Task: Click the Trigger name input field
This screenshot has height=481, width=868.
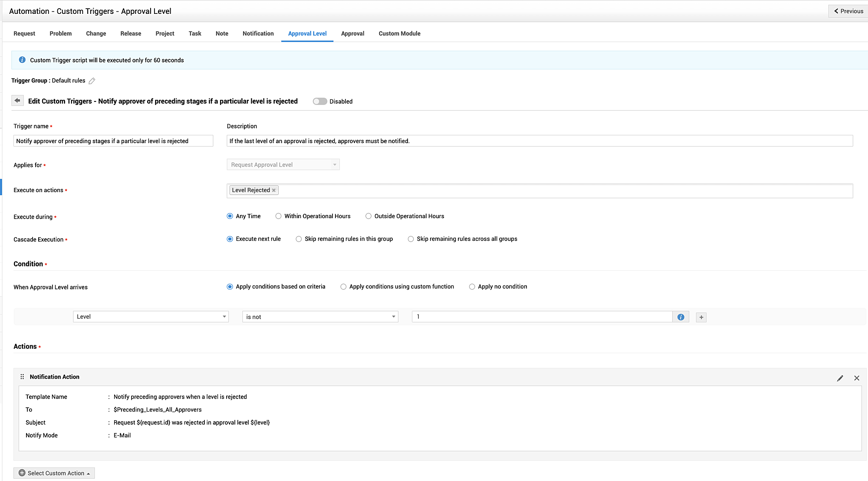Action: pyautogui.click(x=113, y=141)
